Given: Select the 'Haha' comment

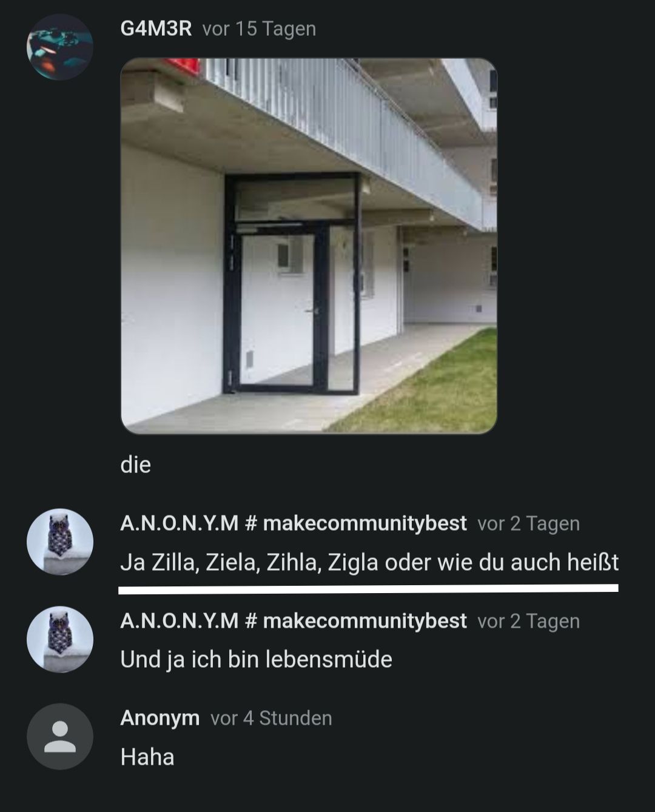Looking at the screenshot, I should click(x=147, y=757).
